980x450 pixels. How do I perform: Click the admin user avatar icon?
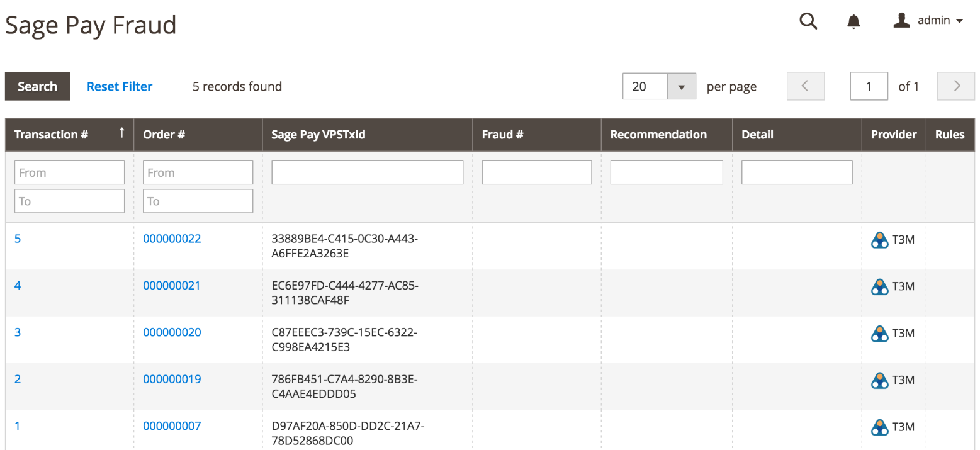coord(902,21)
